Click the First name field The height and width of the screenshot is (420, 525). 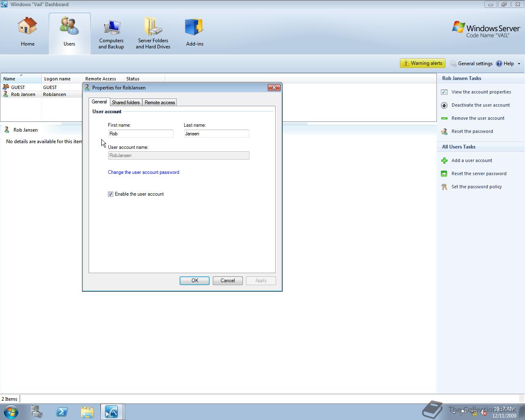pos(141,134)
